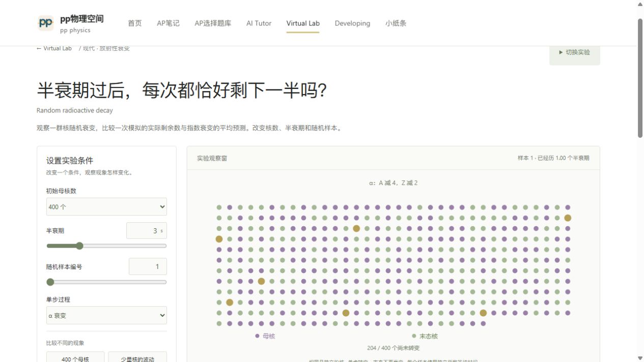The image size is (644, 362).
Task: Click the ← Virtual Lab breadcrumb link
Action: pos(54,48)
